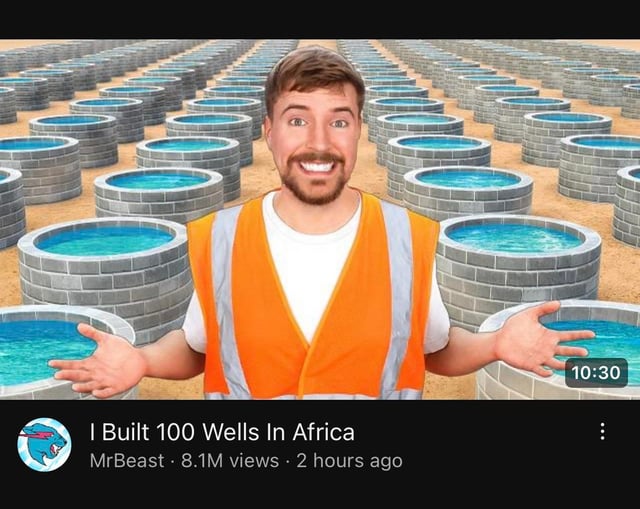Click the white t-shirt under the vest
The width and height of the screenshot is (640, 509).
312,261
